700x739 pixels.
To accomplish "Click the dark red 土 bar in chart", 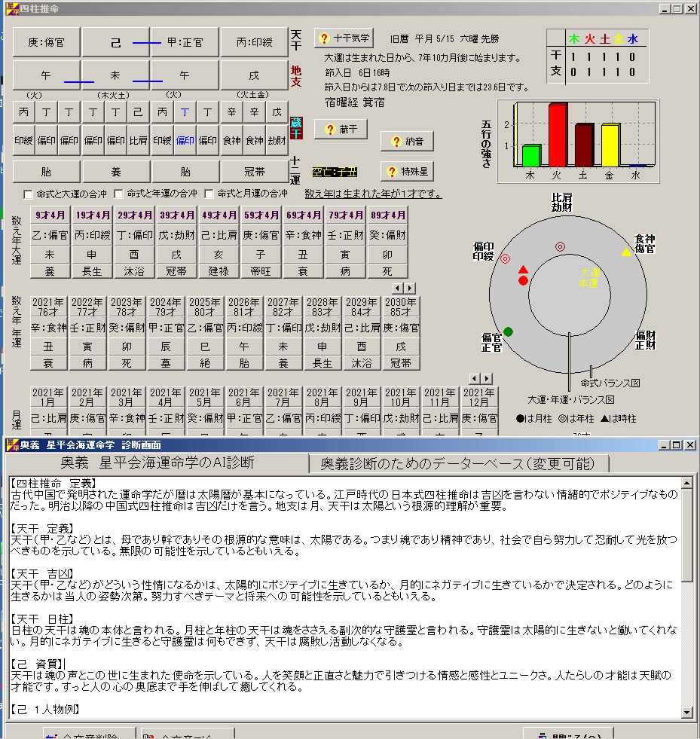I will (584, 145).
